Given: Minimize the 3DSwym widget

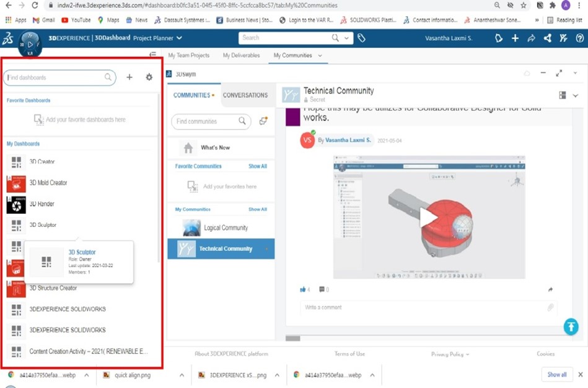Looking at the screenshot, I should [543, 73].
